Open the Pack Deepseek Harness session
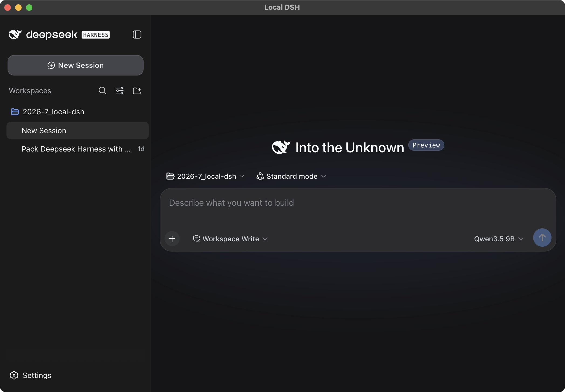 [x=78, y=149]
